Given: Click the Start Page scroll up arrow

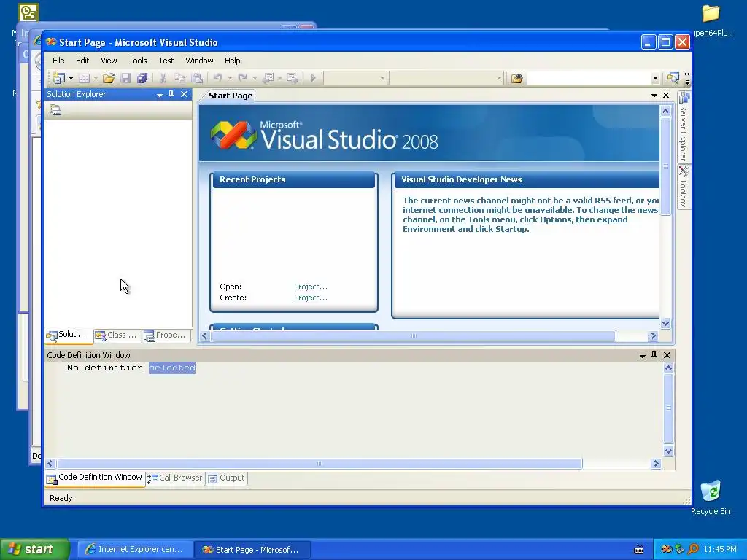Looking at the screenshot, I should click(x=666, y=112).
